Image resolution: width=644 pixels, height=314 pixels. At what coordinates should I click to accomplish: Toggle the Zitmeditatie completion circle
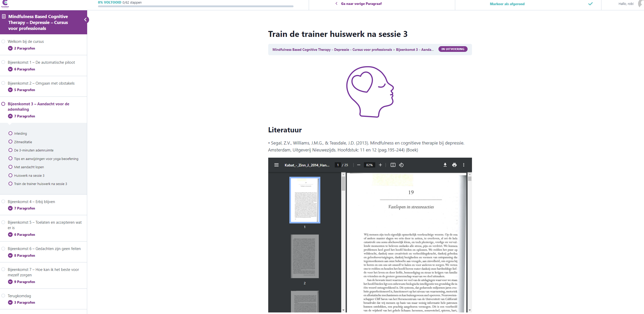[x=11, y=142]
